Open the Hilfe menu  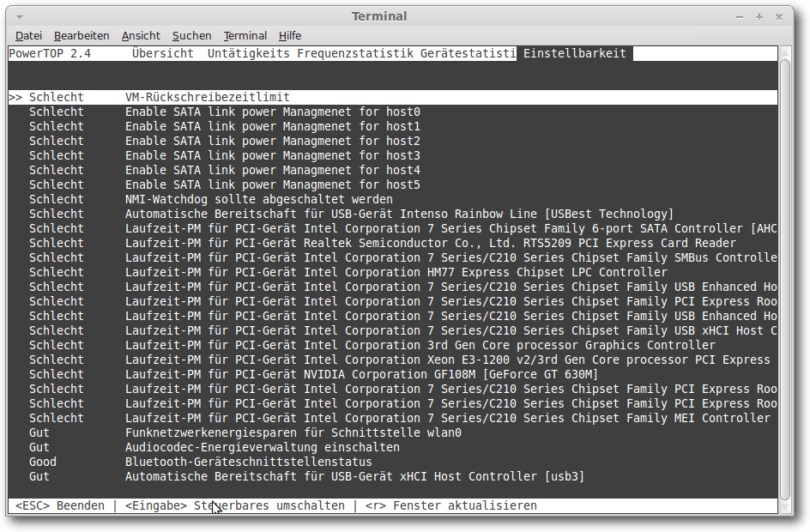coord(290,36)
